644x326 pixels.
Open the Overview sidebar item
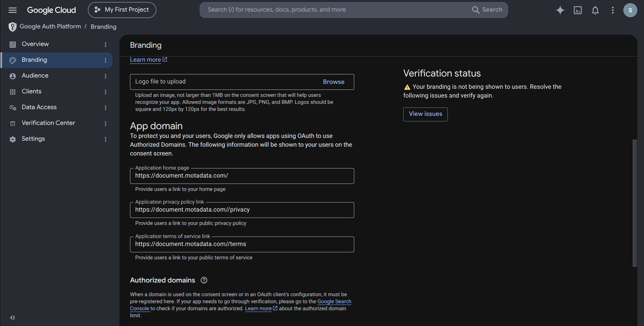(x=56, y=44)
